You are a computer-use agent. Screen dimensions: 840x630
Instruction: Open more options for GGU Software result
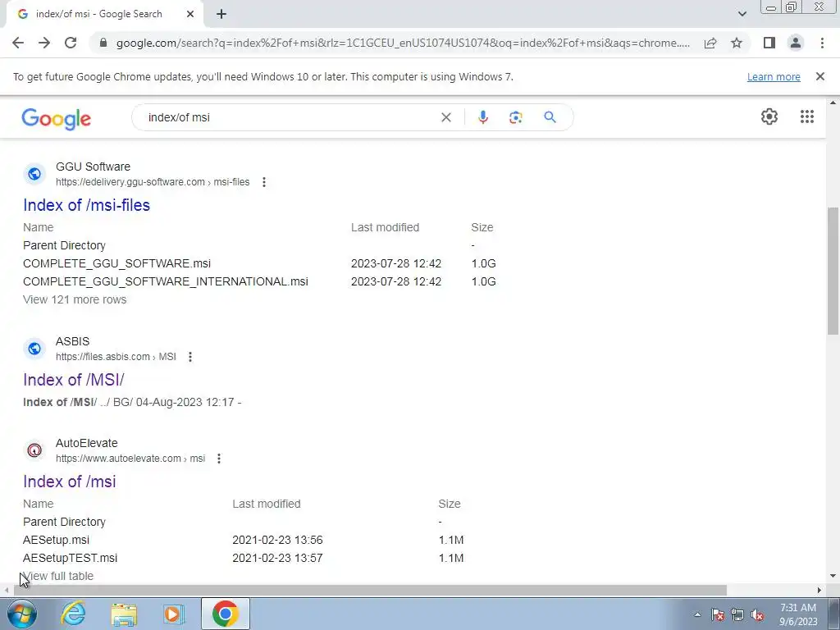263,182
